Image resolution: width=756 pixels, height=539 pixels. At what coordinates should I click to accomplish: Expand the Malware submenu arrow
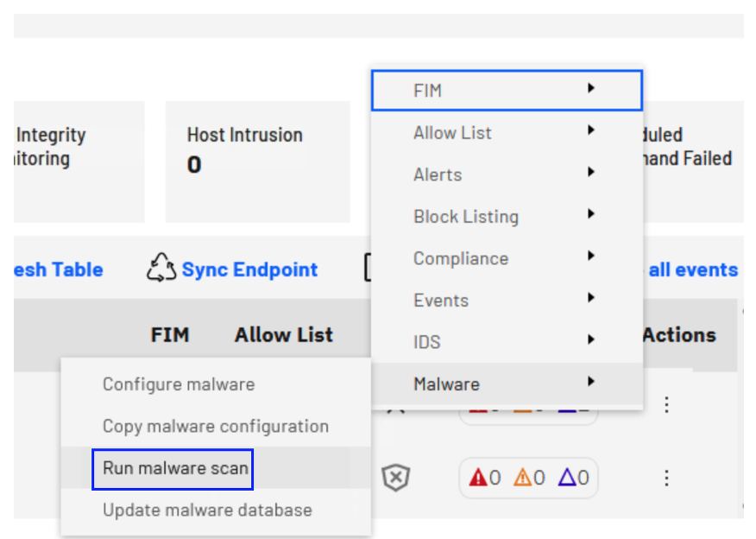(x=591, y=381)
